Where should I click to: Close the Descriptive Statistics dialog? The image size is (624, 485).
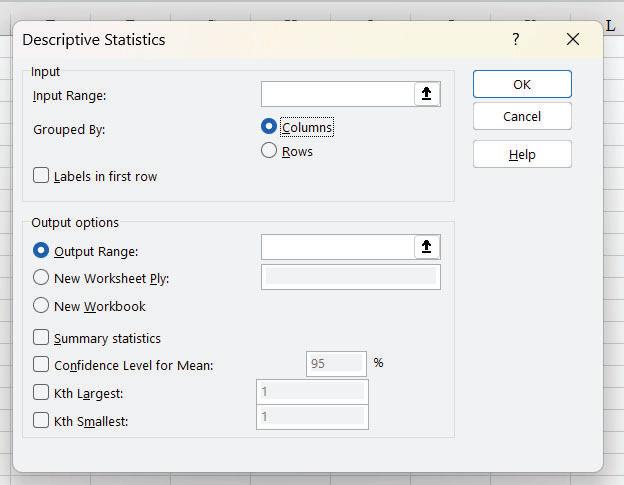[x=572, y=39]
